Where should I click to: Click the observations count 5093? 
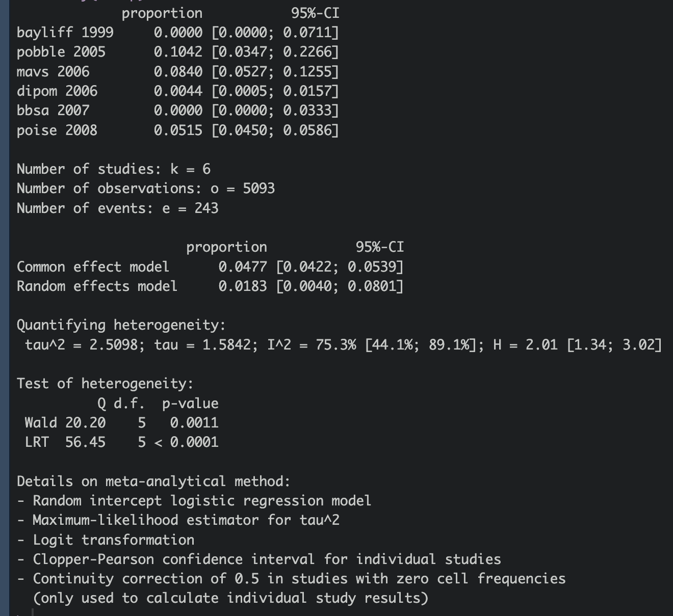259,189
